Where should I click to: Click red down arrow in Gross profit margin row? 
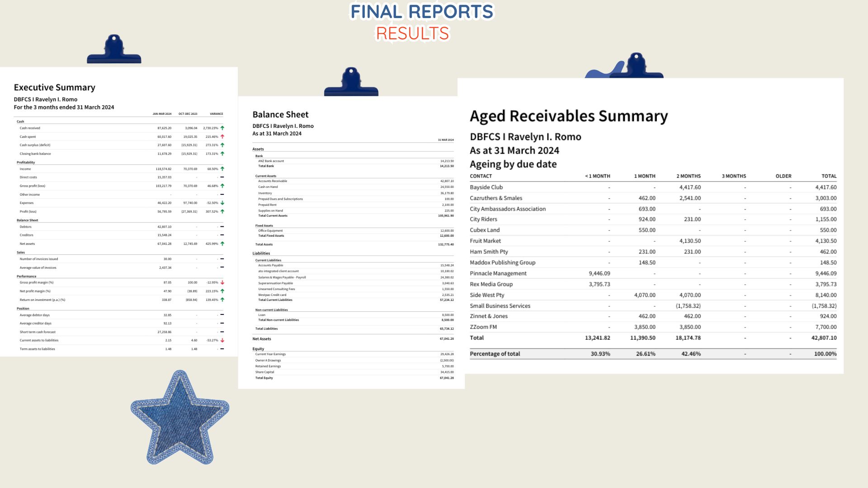click(222, 282)
